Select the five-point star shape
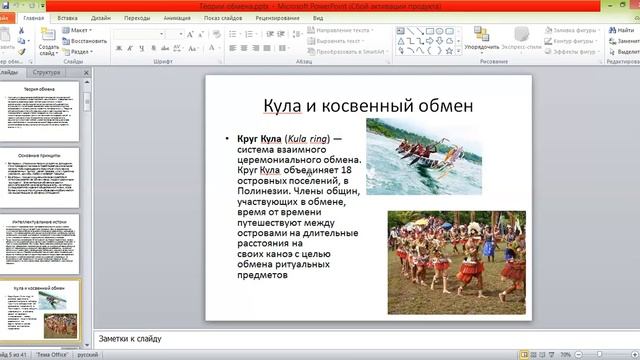 [449, 51]
